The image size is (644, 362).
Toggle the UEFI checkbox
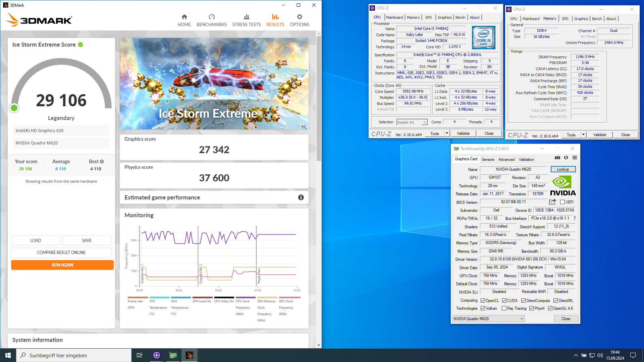coord(562,202)
